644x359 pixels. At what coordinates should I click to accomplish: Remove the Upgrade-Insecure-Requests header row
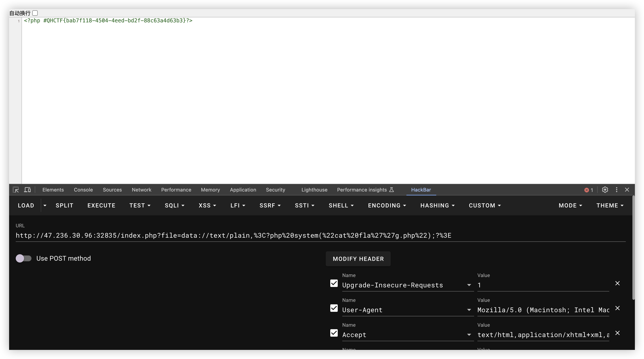click(617, 283)
